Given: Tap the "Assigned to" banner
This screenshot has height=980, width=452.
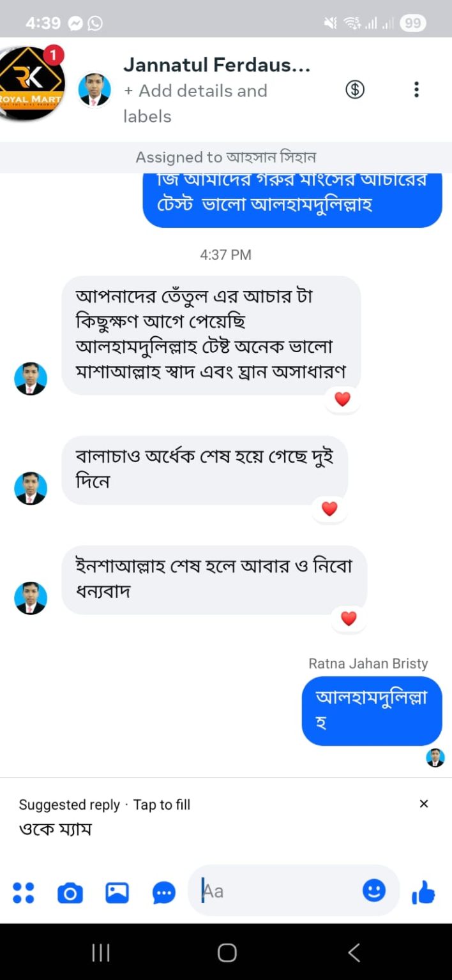Looking at the screenshot, I should (x=226, y=157).
